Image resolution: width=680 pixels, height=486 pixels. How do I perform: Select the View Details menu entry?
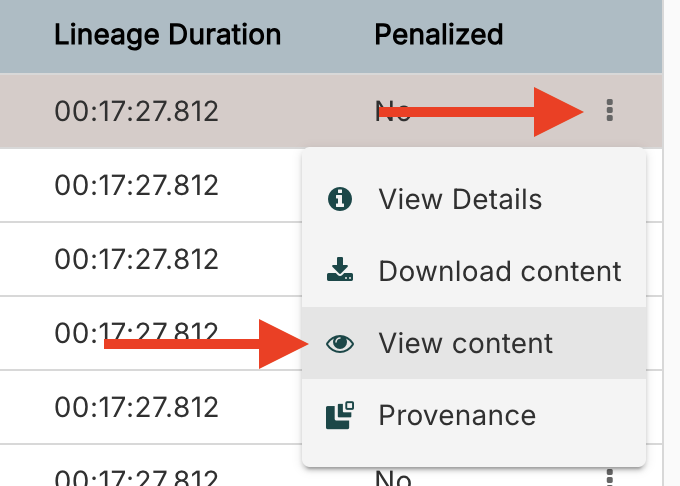click(460, 199)
